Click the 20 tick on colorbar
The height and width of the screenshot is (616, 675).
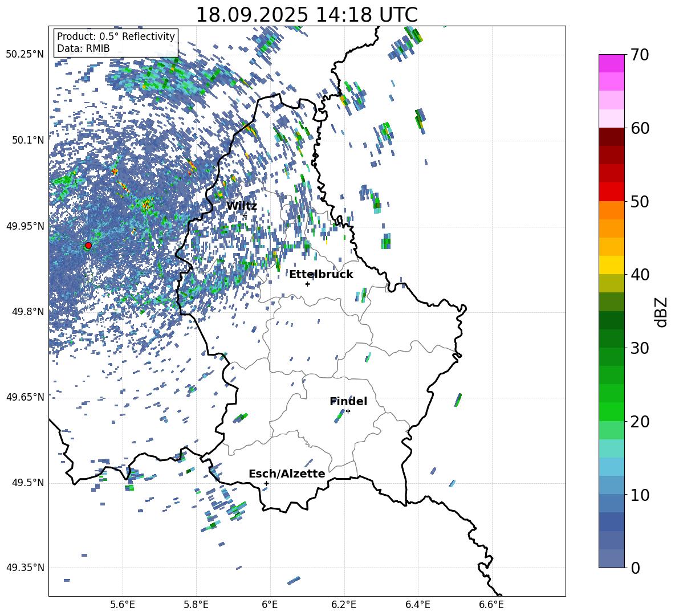point(640,421)
